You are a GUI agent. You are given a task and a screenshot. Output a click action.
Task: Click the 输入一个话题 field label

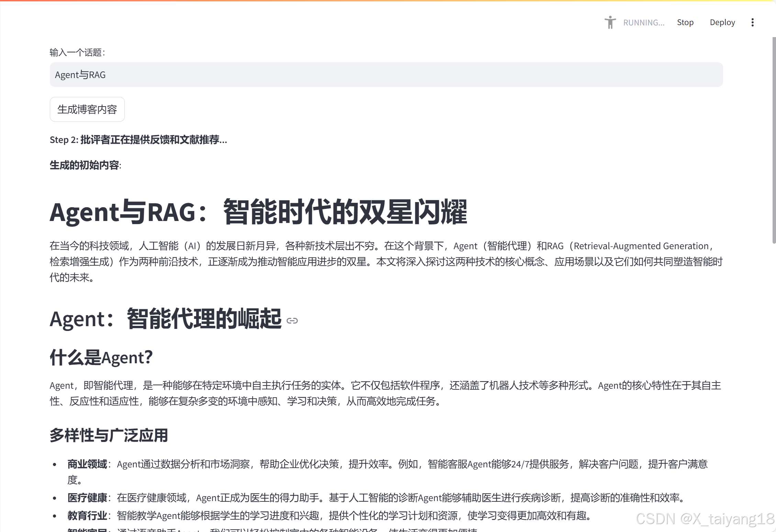77,53
